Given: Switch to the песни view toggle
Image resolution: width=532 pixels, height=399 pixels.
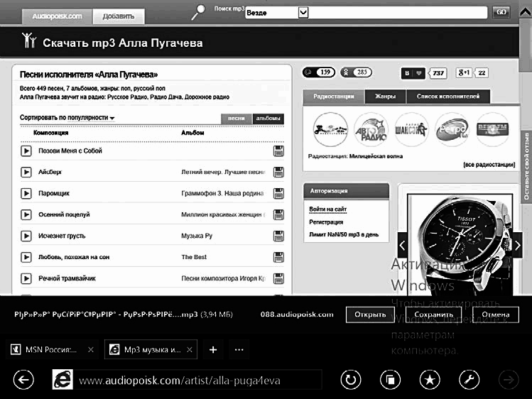Looking at the screenshot, I should tap(237, 119).
